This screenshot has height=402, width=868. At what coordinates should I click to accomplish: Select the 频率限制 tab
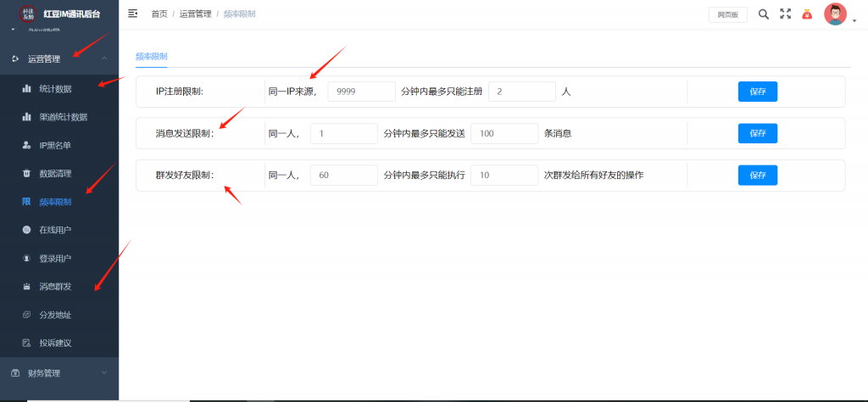pyautogui.click(x=151, y=57)
